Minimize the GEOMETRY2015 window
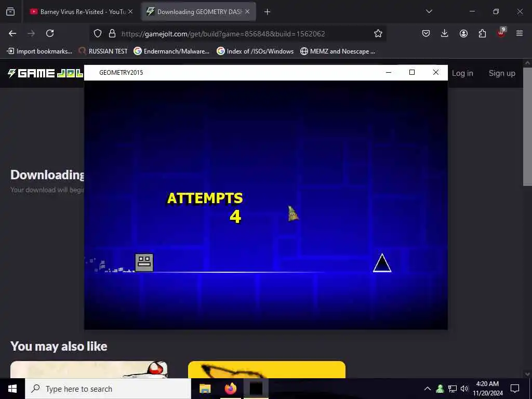This screenshot has height=399, width=532. 389,72
